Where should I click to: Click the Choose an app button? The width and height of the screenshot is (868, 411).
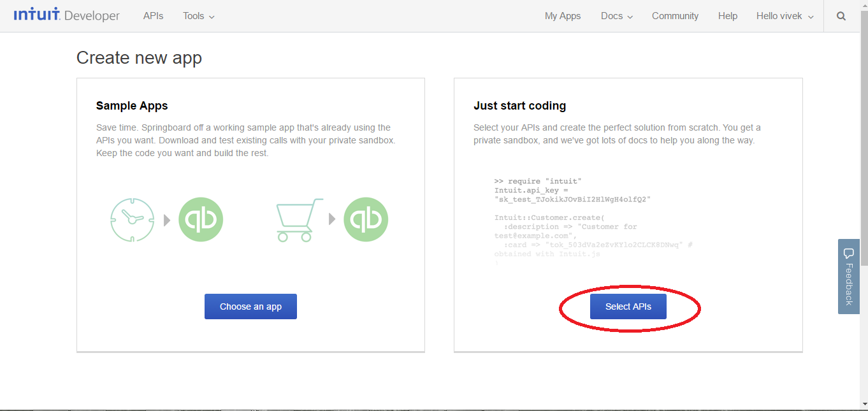tap(250, 306)
